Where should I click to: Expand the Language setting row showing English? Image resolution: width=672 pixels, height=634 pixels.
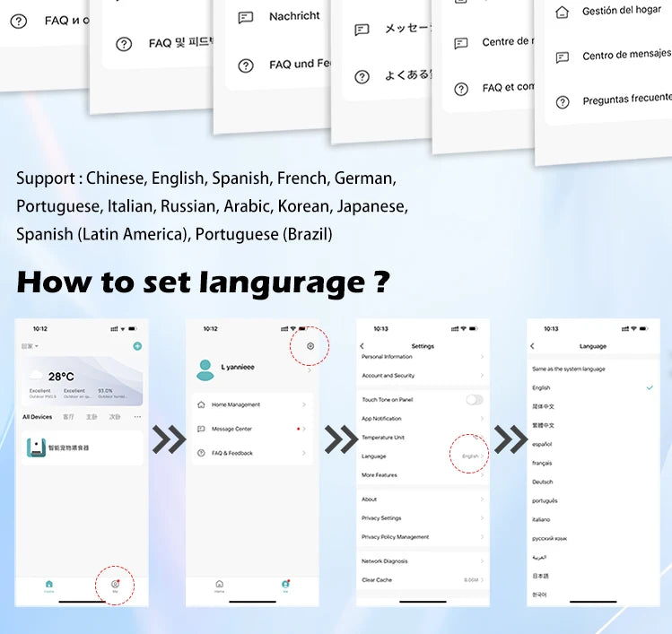coord(422,456)
